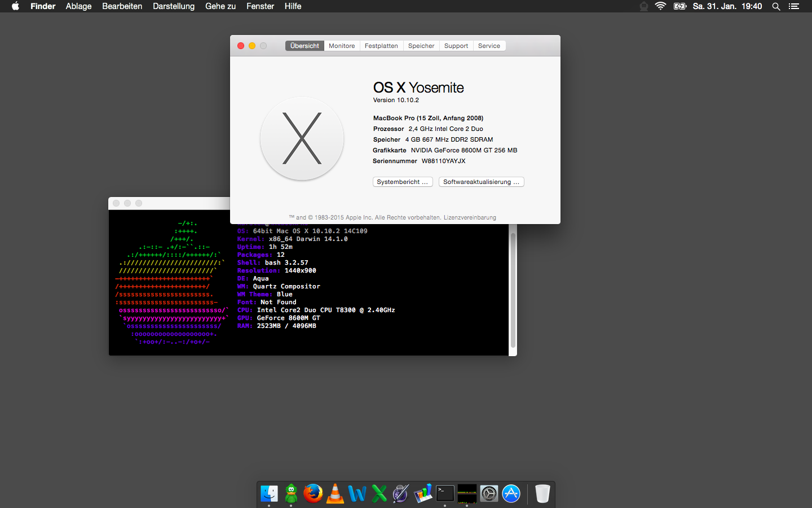
Task: Open the Trash in the Dock
Action: (542, 493)
